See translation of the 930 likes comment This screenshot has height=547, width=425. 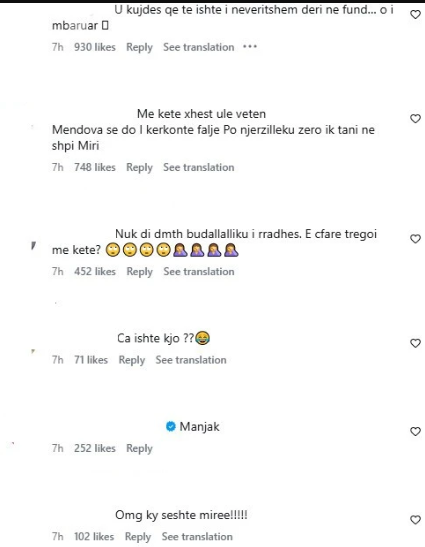pyautogui.click(x=199, y=47)
